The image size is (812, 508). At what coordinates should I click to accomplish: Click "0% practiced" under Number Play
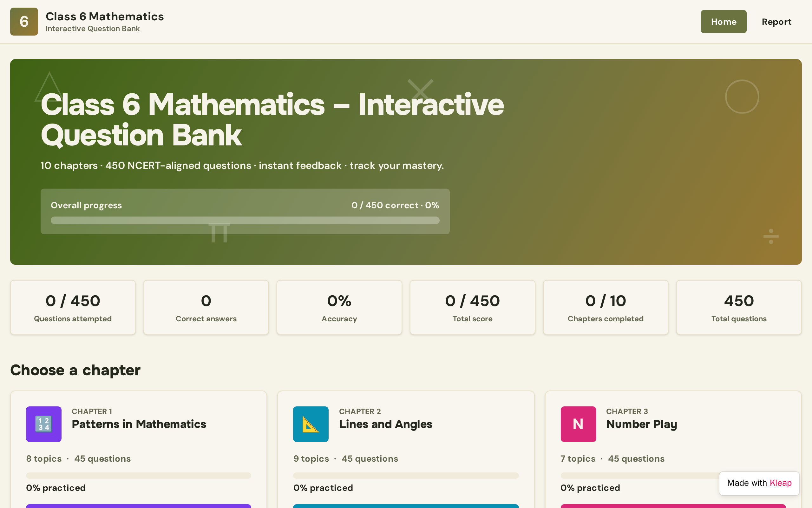click(x=590, y=488)
